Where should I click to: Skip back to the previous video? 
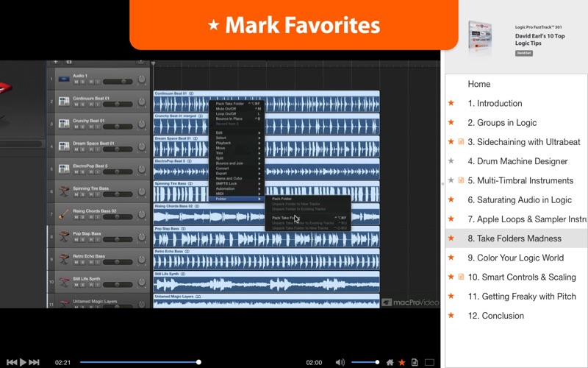coord(12,362)
